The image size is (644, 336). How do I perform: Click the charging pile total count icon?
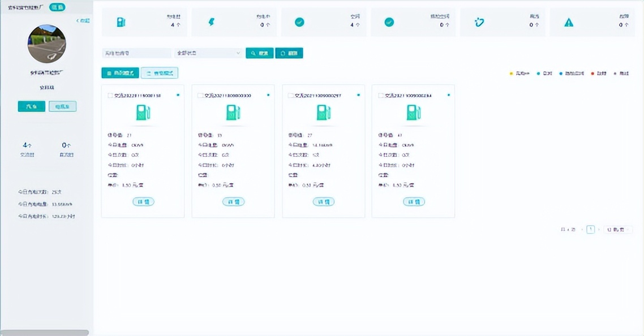pos(122,21)
